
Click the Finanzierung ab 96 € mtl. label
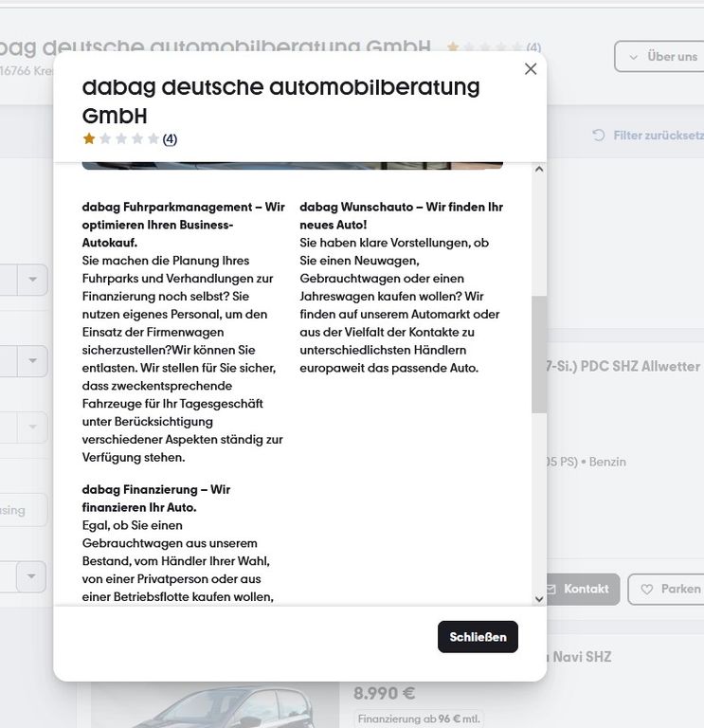[x=419, y=719]
